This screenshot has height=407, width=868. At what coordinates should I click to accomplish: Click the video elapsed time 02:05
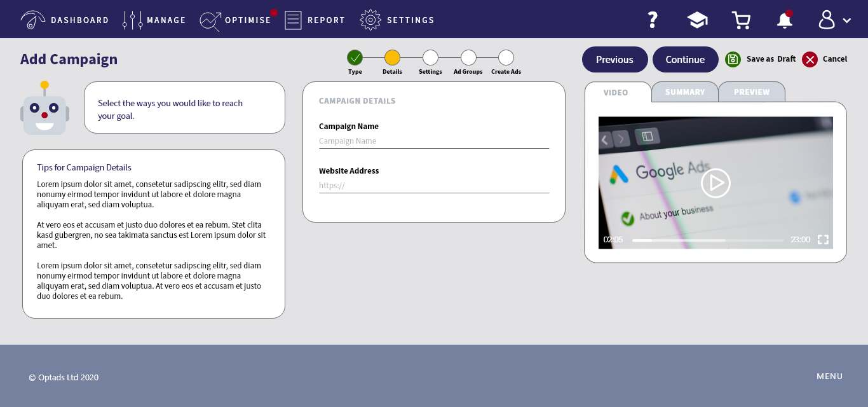pyautogui.click(x=613, y=240)
